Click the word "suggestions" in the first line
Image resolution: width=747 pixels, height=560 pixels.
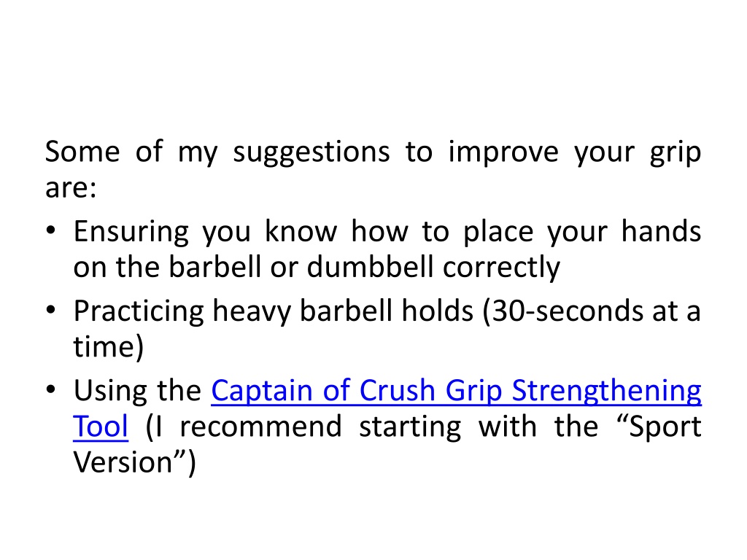click(x=311, y=154)
